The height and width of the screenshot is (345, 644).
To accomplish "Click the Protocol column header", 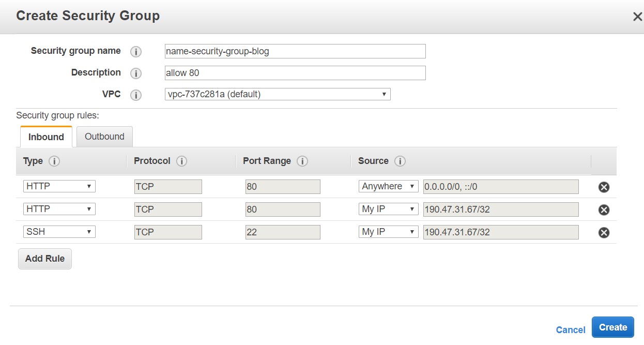I will click(152, 161).
